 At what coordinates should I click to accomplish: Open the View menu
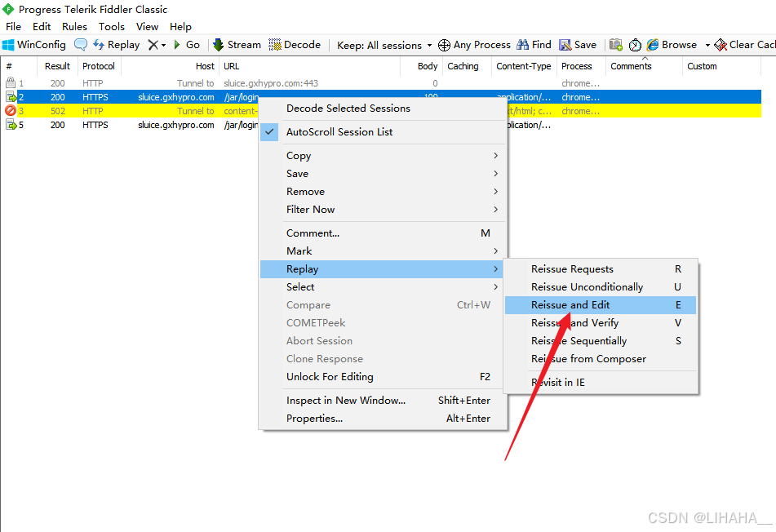[147, 27]
